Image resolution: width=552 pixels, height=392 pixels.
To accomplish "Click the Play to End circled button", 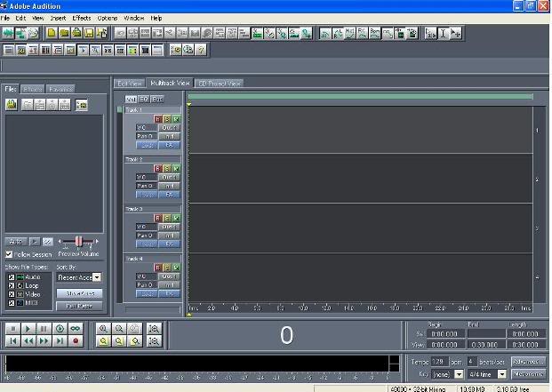I will [60, 329].
